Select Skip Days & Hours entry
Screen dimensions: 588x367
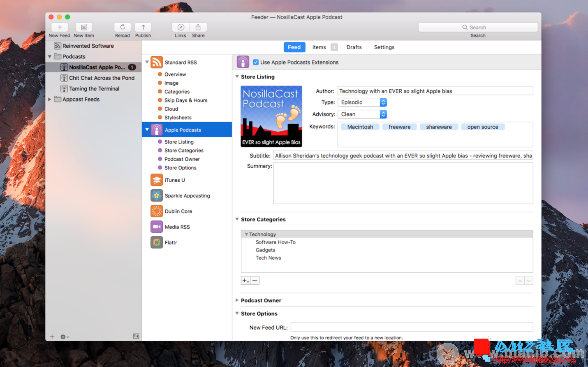186,100
